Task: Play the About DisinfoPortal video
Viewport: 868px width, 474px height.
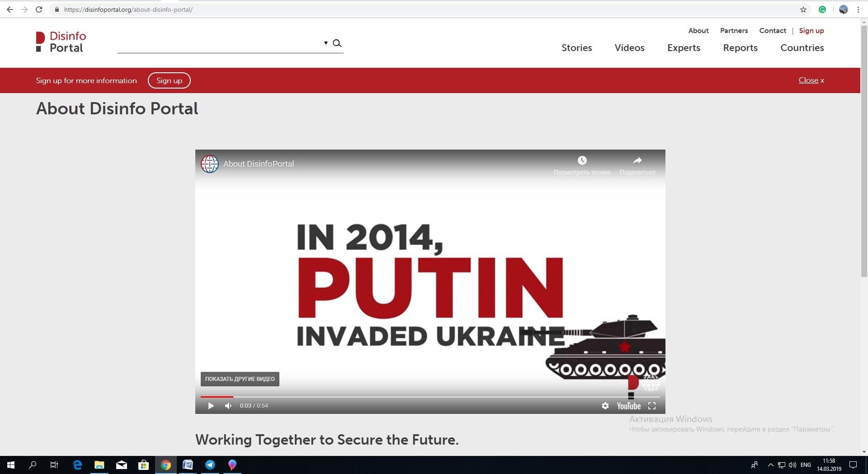Action: click(211, 406)
